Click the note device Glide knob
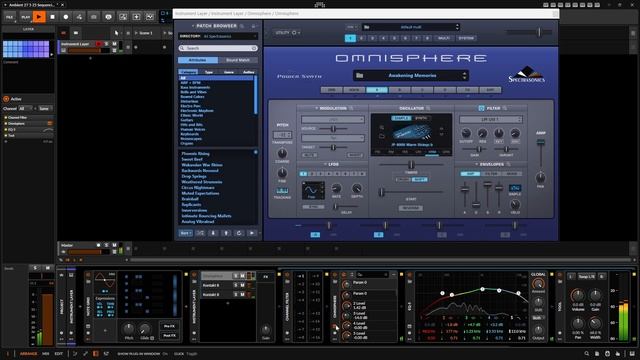Screen dimensions: 640x360 [x=144, y=329]
